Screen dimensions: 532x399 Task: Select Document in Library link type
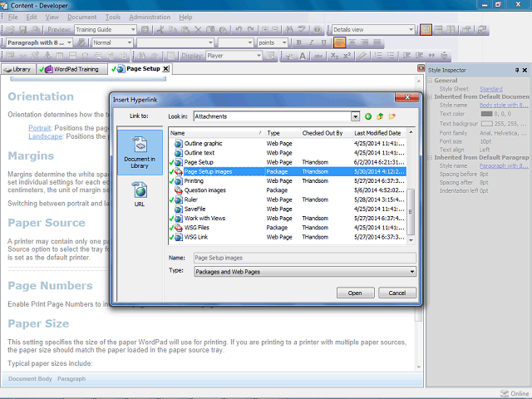pos(140,152)
